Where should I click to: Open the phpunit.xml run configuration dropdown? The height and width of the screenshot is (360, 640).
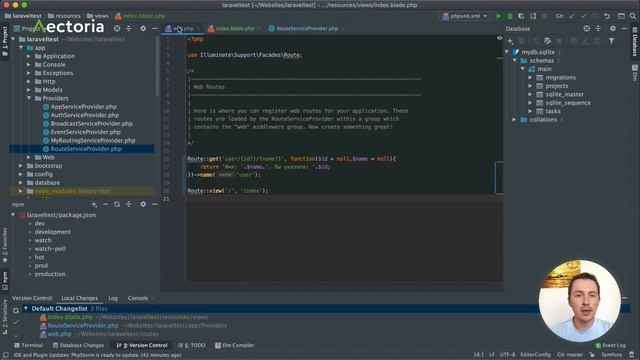coord(464,16)
